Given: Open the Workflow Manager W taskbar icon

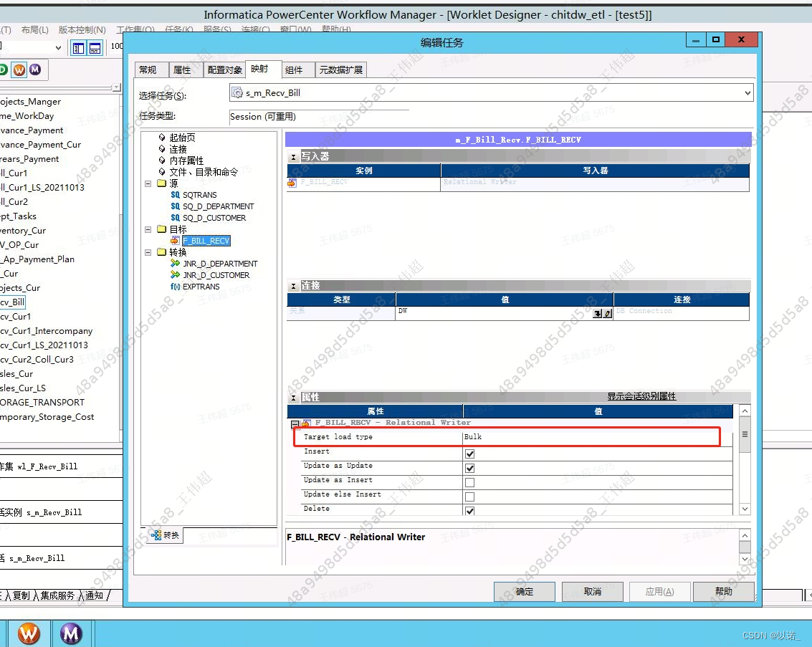Looking at the screenshot, I should pyautogui.click(x=29, y=633).
